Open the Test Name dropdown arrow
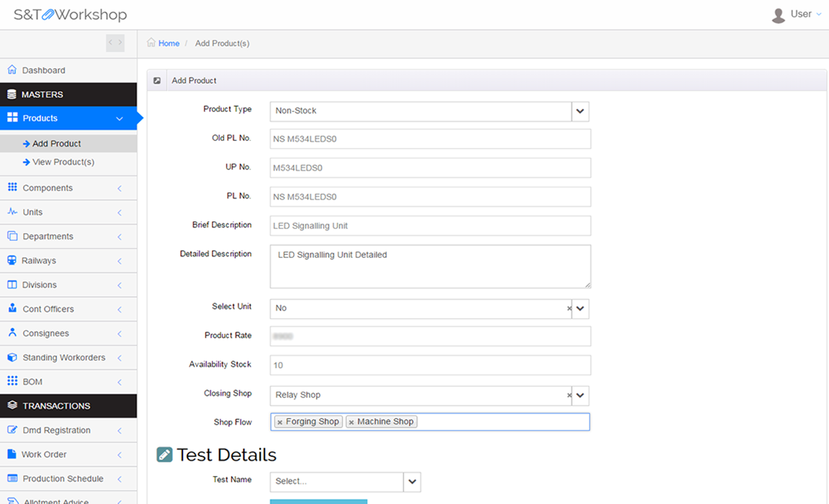Viewport: 829px width, 504px height. click(x=412, y=482)
